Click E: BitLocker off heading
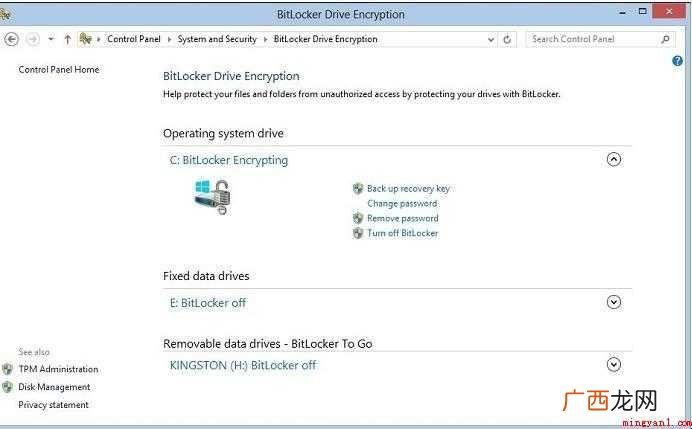The height and width of the screenshot is (429, 692). coord(207,303)
